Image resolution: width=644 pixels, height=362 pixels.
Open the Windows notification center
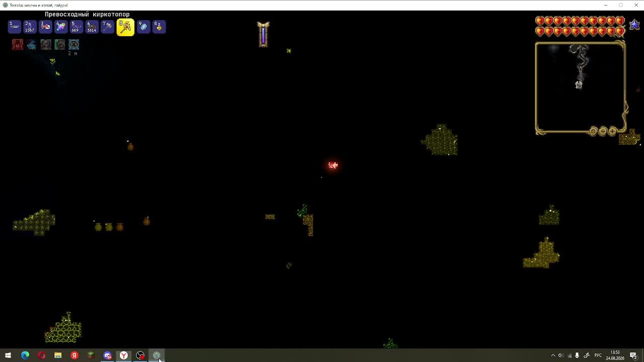pyautogui.click(x=633, y=355)
